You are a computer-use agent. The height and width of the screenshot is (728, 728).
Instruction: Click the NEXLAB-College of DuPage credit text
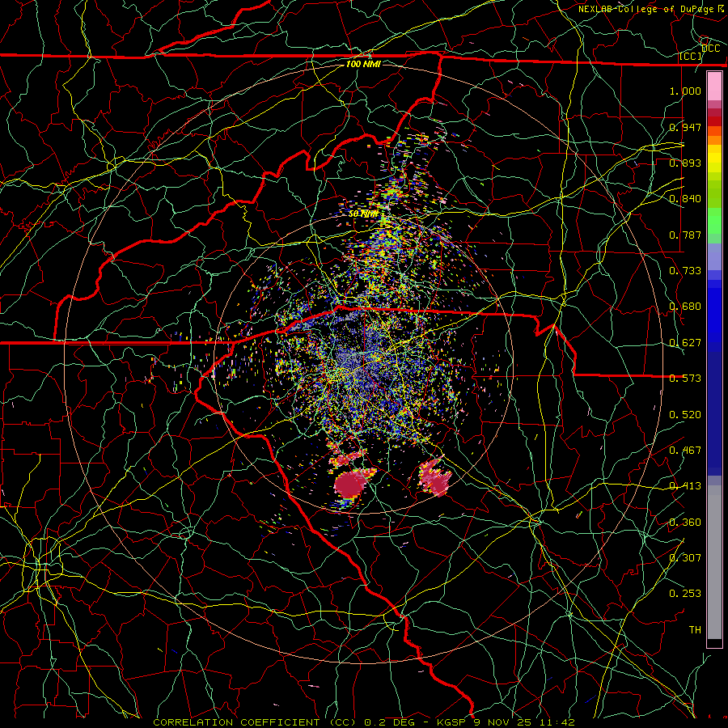pyautogui.click(x=652, y=9)
